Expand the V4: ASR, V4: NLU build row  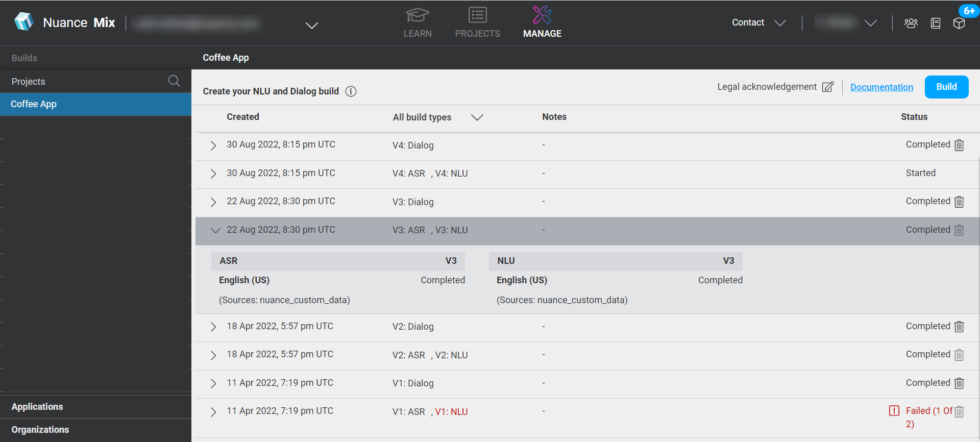click(213, 174)
